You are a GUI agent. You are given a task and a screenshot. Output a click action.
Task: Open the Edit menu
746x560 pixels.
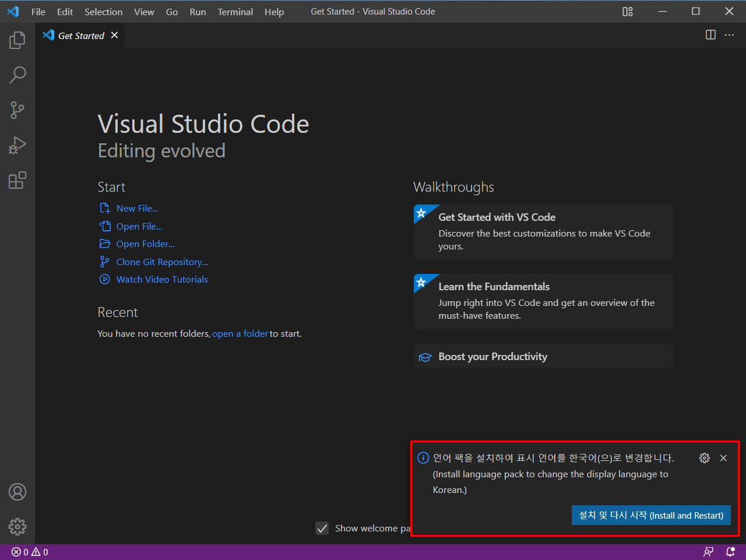[x=65, y=12]
